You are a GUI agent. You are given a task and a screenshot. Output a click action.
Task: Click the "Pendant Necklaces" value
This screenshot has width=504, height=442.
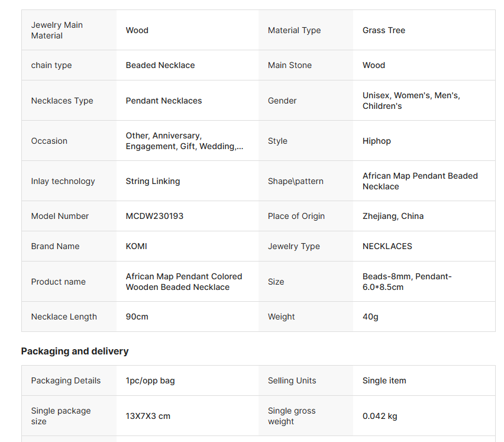[x=163, y=101]
